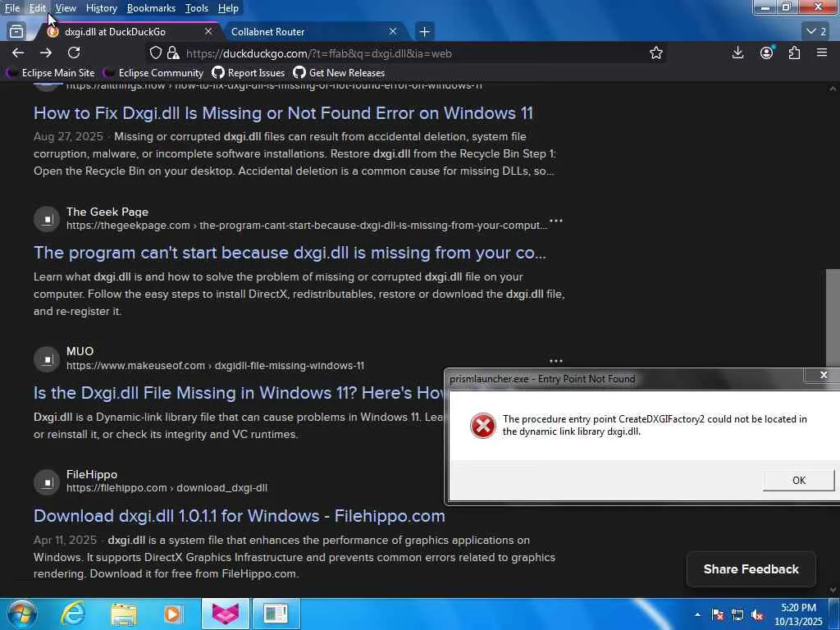
Task: Open the Firefox account icon
Action: coord(767,52)
